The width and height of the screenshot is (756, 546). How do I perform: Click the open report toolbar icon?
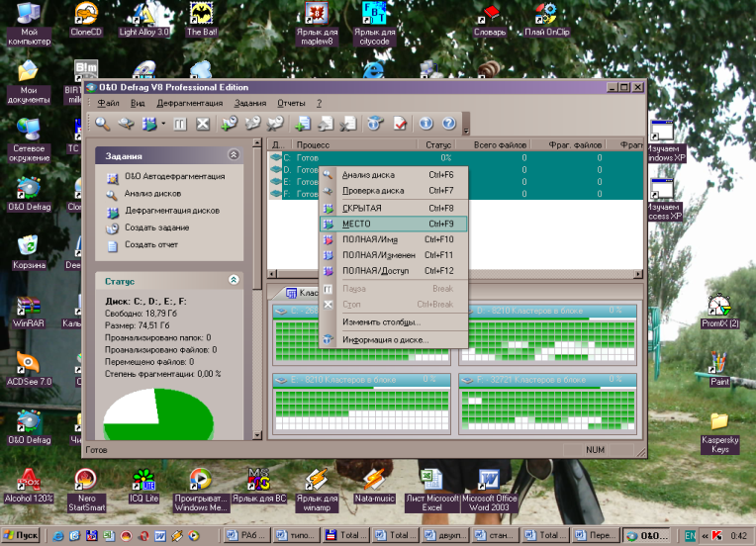tap(326, 124)
